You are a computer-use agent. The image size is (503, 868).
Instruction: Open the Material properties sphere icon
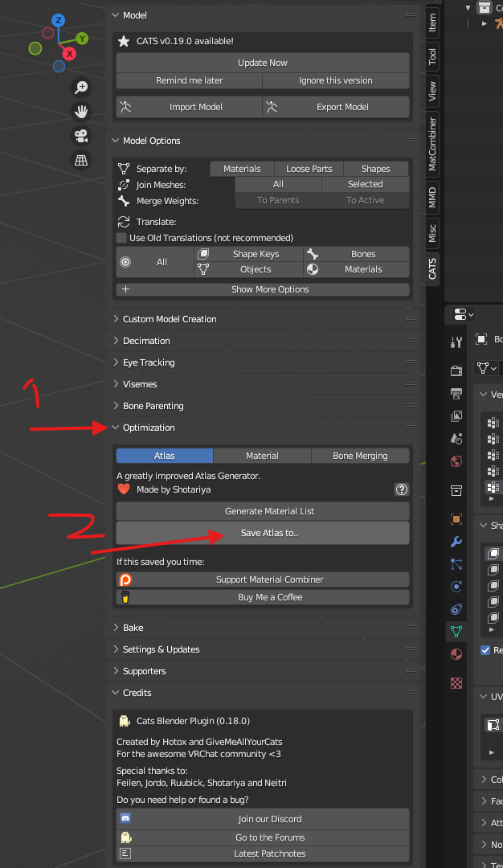(456, 654)
